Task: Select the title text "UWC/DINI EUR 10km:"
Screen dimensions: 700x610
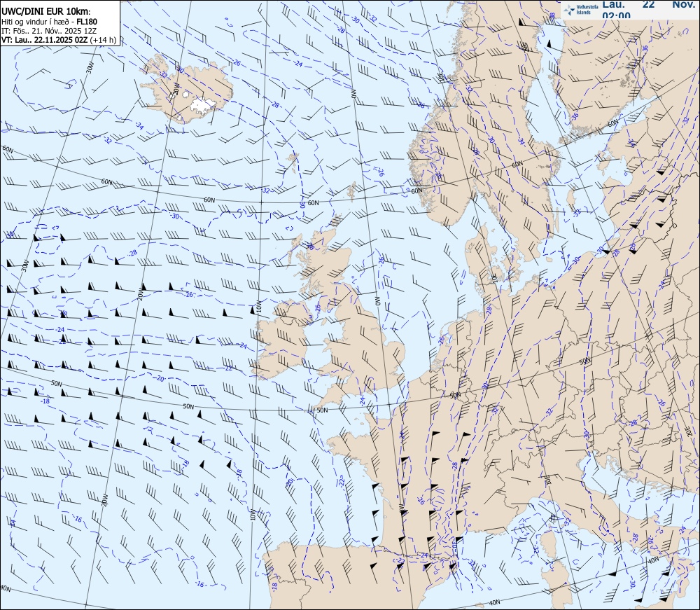Action: click(x=46, y=12)
